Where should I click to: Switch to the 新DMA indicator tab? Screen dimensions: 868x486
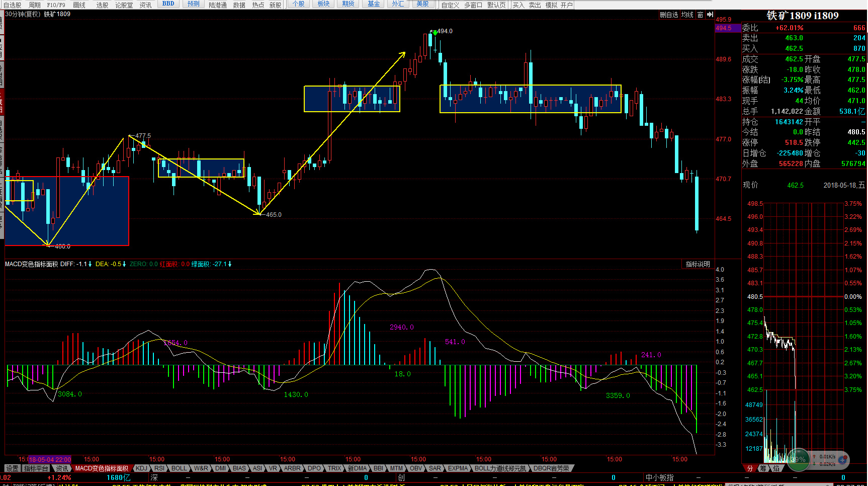point(358,468)
